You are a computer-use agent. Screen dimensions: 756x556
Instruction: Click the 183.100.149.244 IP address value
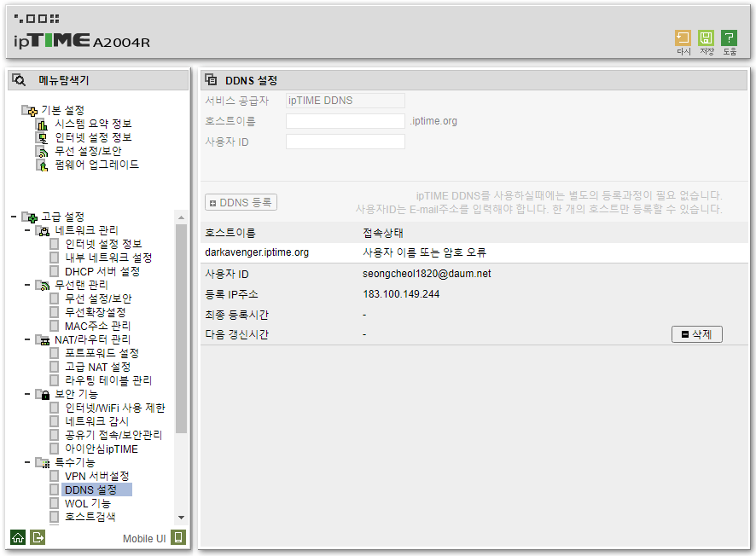(401, 294)
